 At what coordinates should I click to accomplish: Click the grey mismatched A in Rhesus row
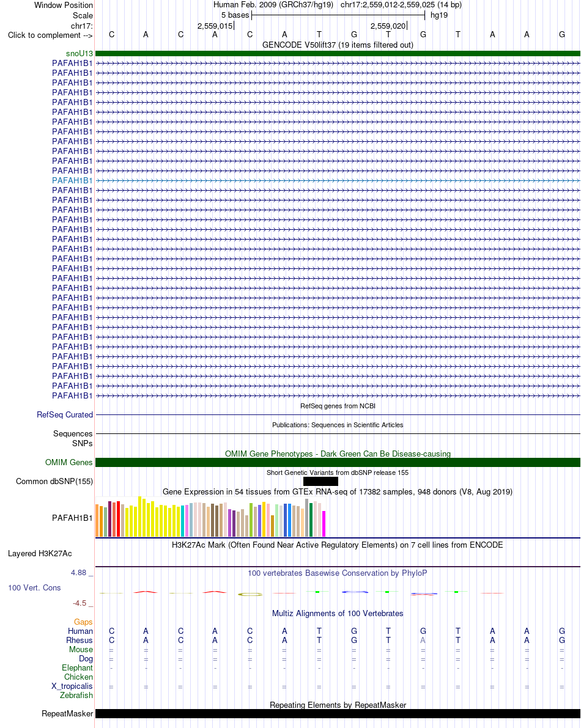(x=423, y=640)
